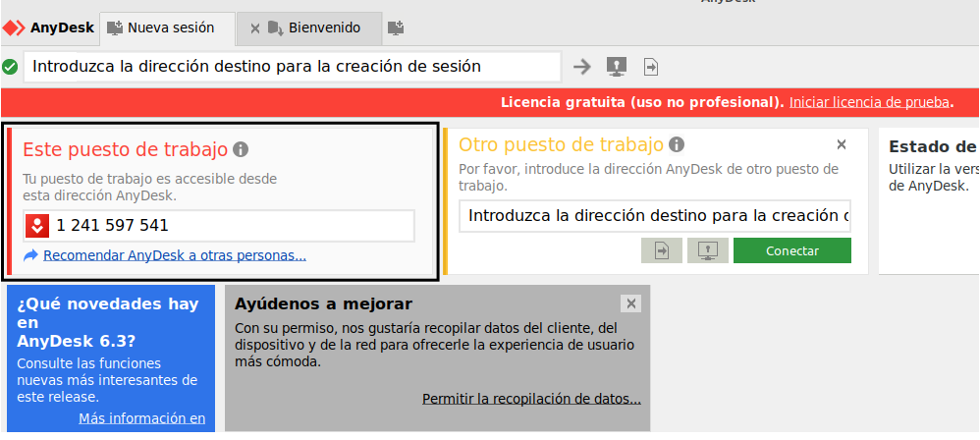Viewport: 980px width, 440px height.
Task: Close the Bienvenido tab
Action: point(255,28)
